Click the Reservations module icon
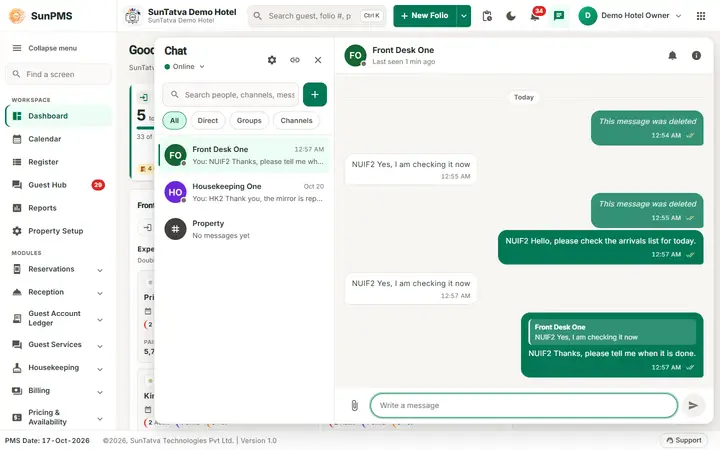 click(x=17, y=270)
